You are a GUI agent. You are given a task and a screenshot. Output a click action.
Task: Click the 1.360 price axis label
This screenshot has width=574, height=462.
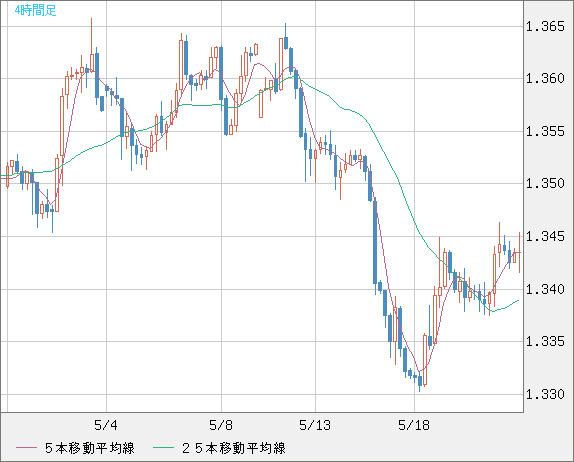coord(545,78)
